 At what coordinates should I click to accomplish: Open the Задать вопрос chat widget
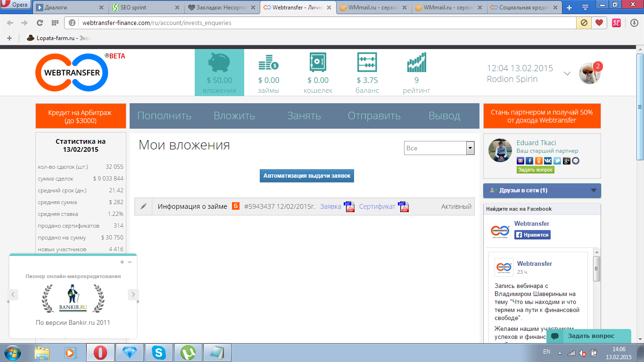pos(588,336)
